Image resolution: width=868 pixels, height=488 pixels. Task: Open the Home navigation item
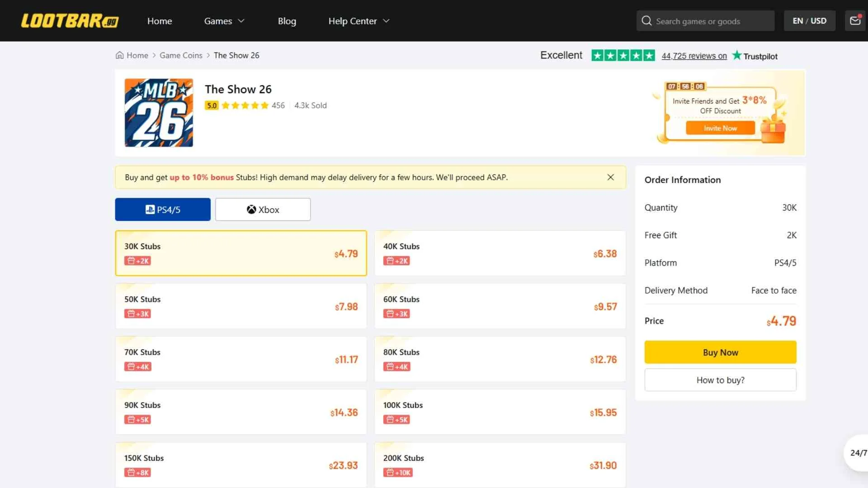point(160,21)
